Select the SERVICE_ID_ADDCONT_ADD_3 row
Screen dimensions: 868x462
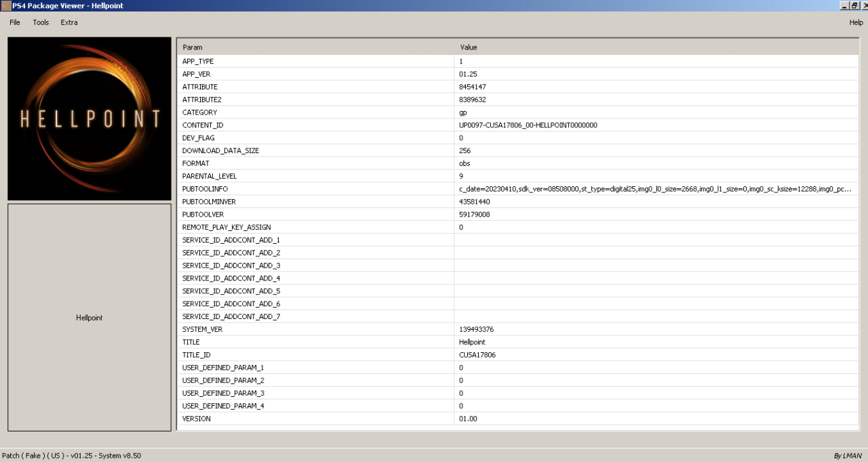[x=518, y=266]
